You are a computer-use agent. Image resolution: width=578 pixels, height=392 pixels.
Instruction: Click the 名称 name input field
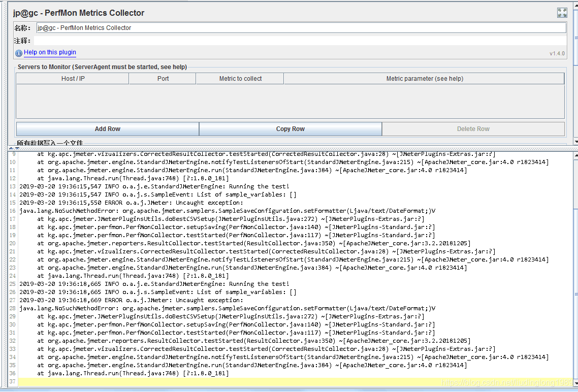pyautogui.click(x=301, y=27)
